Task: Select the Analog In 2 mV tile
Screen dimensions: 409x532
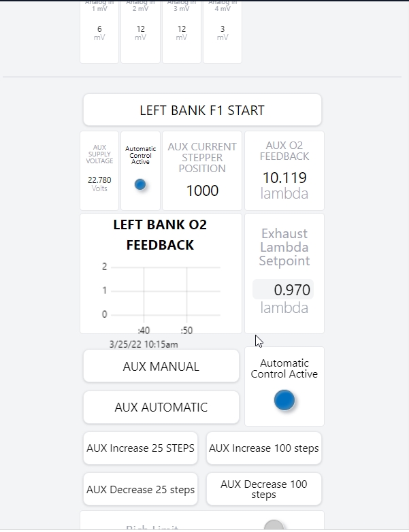Action: click(140, 32)
